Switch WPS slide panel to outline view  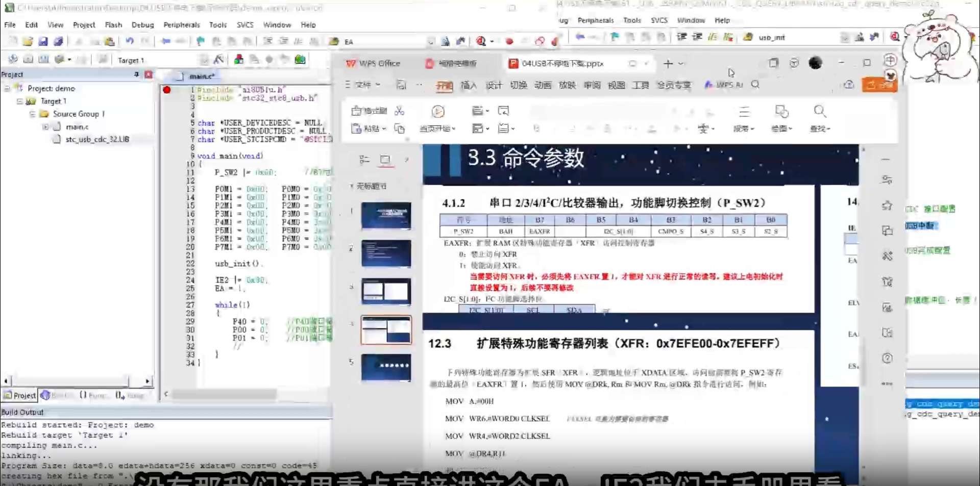tap(364, 160)
